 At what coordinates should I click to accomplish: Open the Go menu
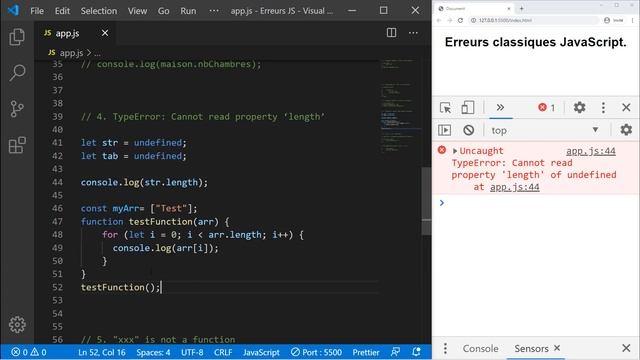coord(164,11)
